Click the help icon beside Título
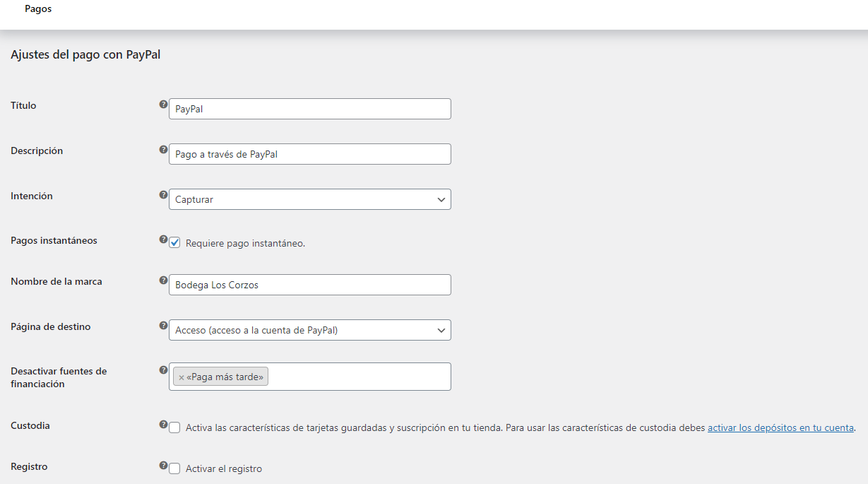The width and height of the screenshot is (868, 484). (x=164, y=105)
